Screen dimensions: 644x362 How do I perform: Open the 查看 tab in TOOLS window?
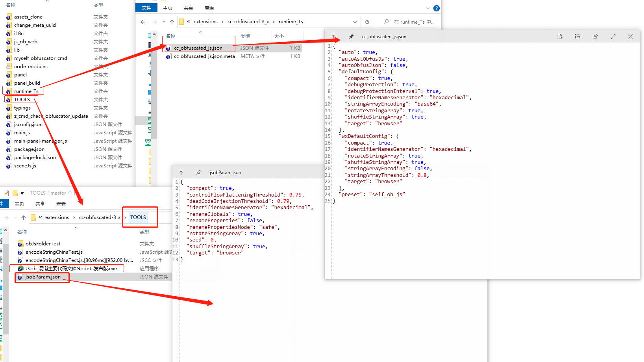pos(61,204)
